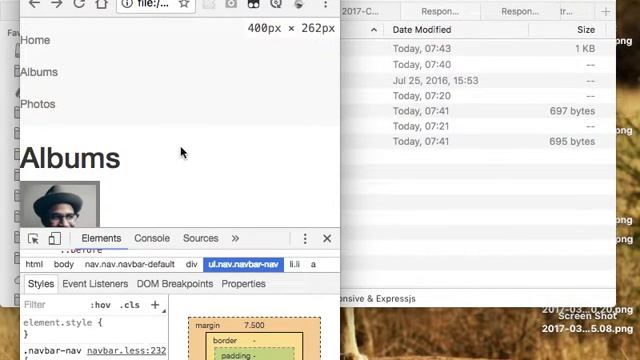Select the div breadcrumb node

(x=191, y=264)
